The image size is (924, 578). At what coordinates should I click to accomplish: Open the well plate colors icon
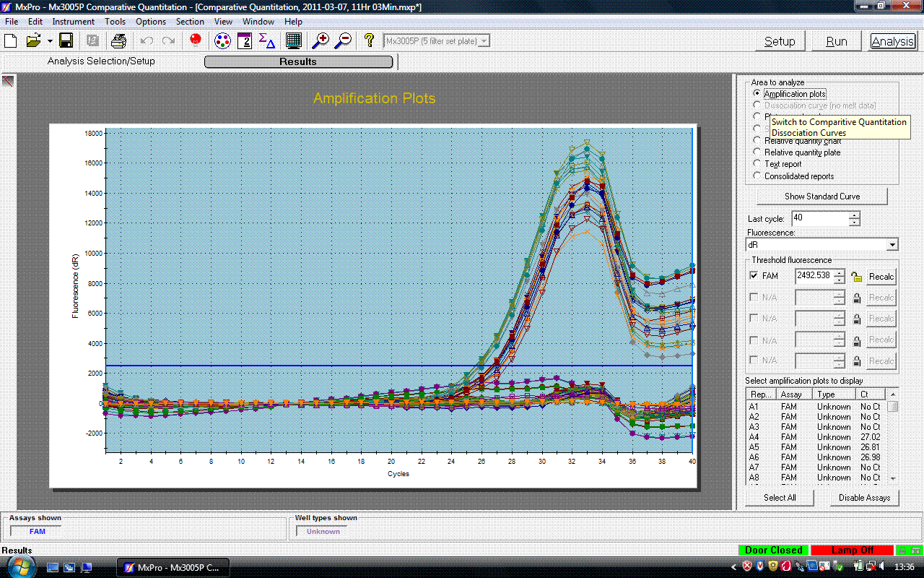(x=223, y=40)
